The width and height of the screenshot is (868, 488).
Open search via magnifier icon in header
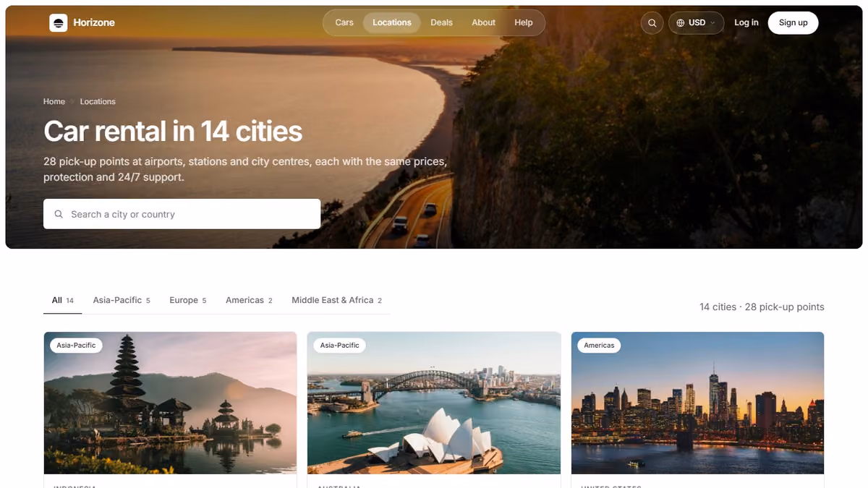pyautogui.click(x=652, y=23)
